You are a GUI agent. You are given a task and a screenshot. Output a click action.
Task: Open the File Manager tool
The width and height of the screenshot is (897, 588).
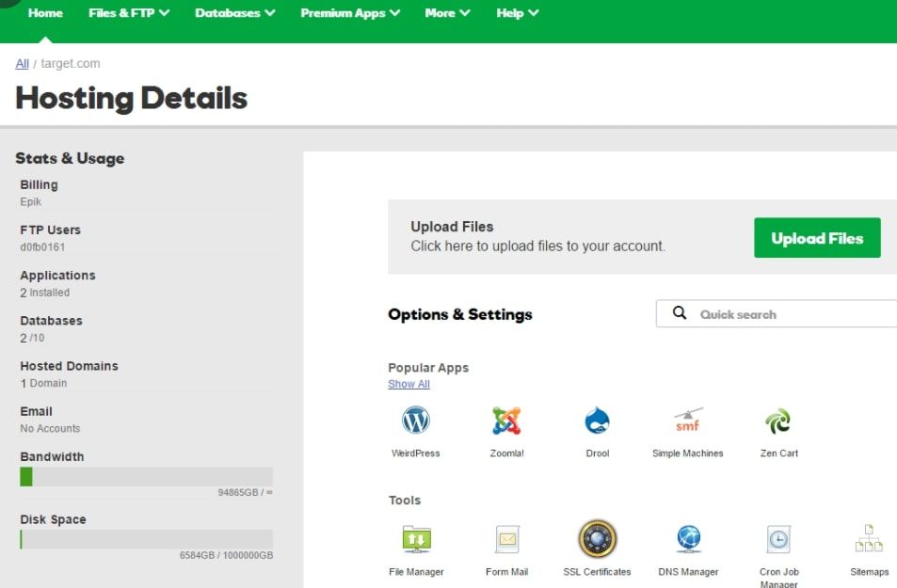[415, 539]
